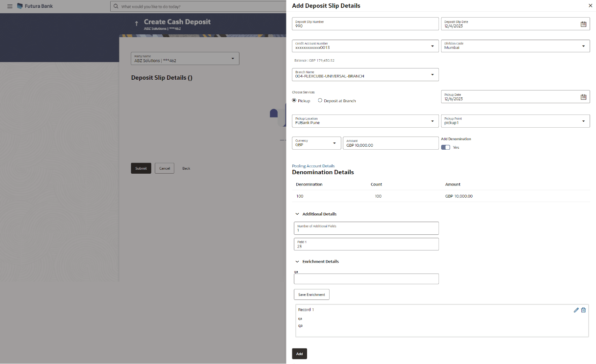Click into the Amount input field
Image resolution: width=596 pixels, height=364 pixels.
(x=391, y=143)
